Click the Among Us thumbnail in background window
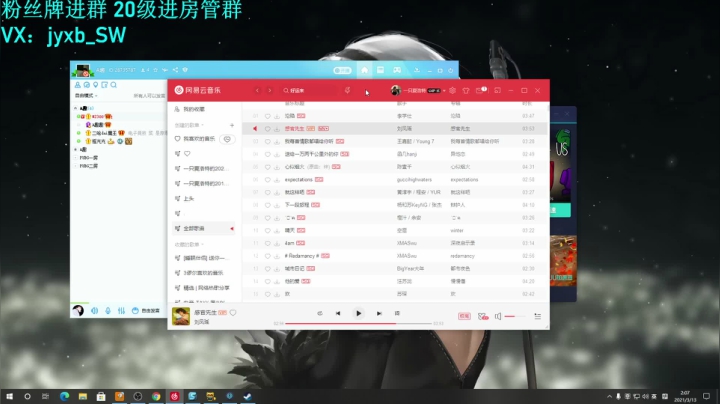This screenshot has height=404, width=720. coord(560,163)
